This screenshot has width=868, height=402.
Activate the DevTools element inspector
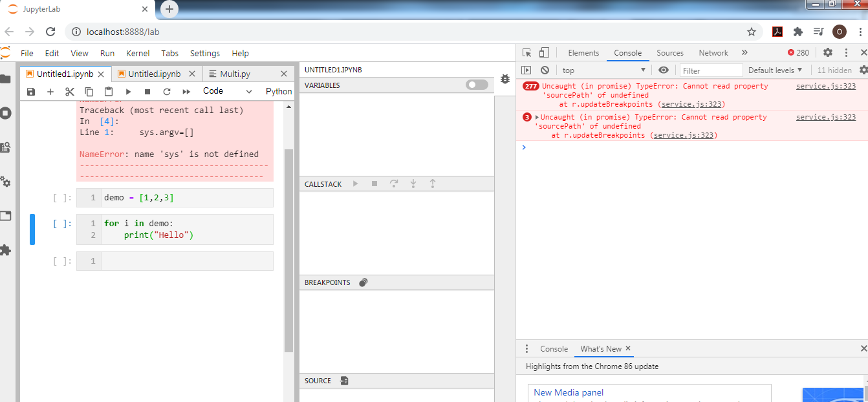tap(526, 52)
